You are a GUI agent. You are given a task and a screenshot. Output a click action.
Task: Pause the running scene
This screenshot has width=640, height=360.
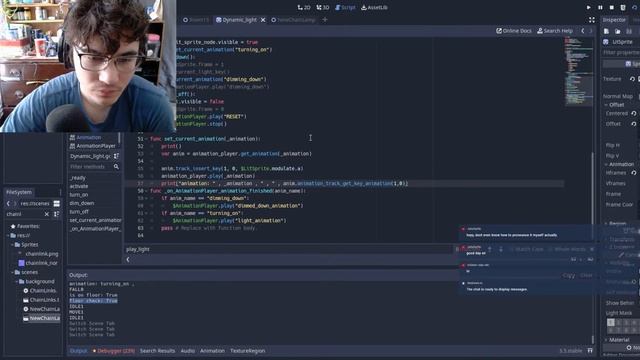(x=600, y=7)
